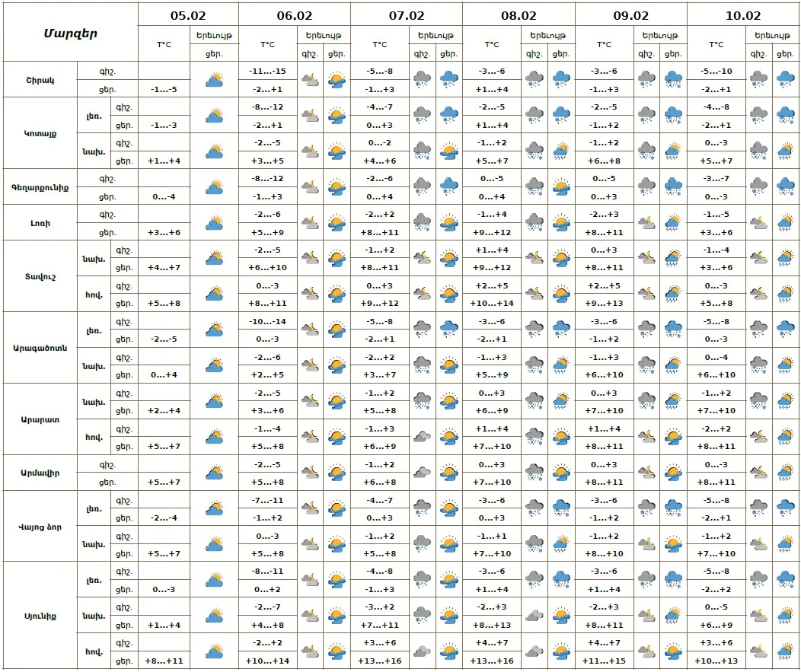801x672 pixels.
Task: Click Armavir's 06.02 daytime sun icon
Action: pyautogui.click(x=337, y=473)
